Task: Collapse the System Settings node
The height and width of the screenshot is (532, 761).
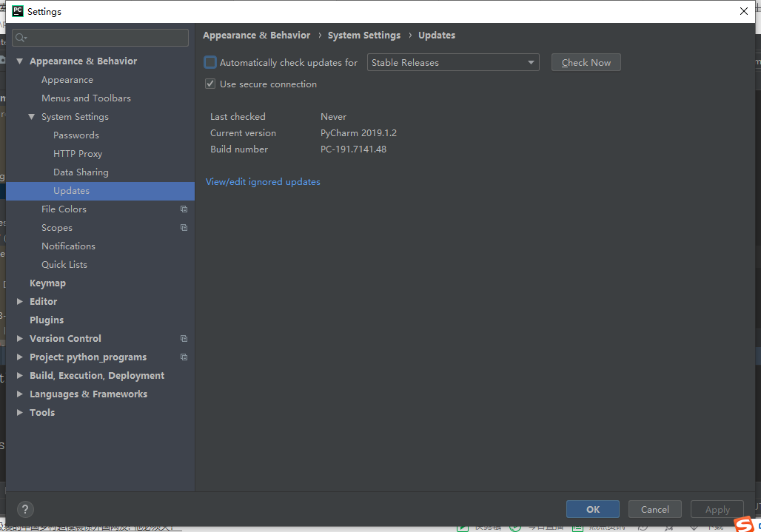Action: tap(32, 117)
